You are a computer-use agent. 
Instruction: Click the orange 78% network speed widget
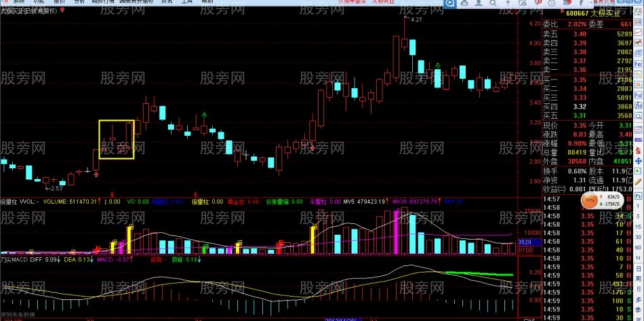point(602,202)
